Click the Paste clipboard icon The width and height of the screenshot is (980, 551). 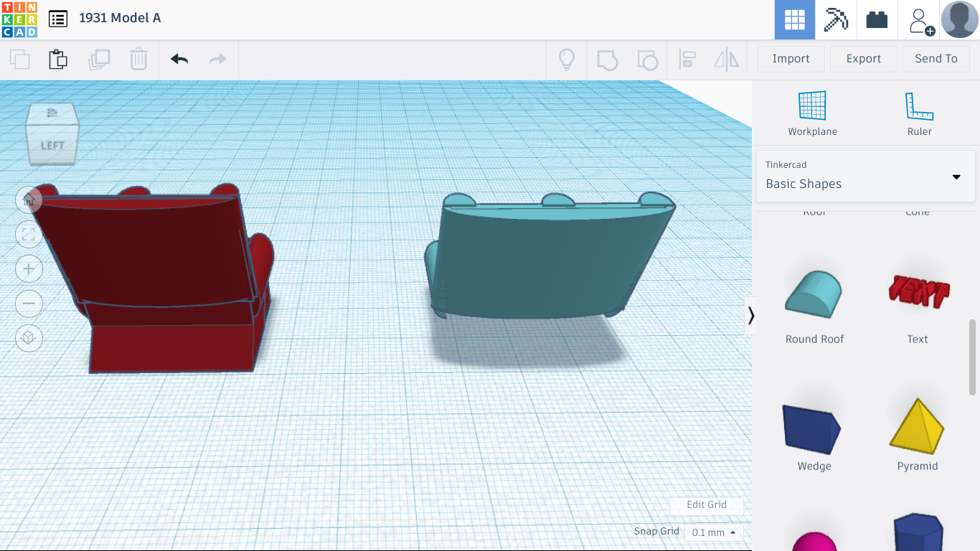(x=58, y=59)
